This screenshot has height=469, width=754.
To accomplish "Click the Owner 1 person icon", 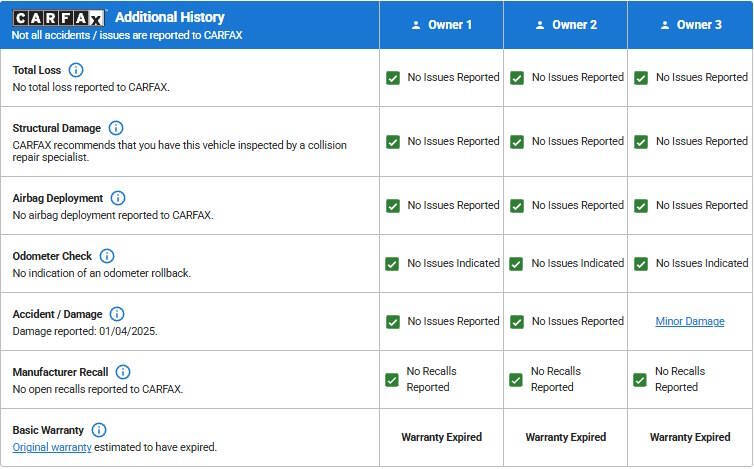I will [416, 25].
